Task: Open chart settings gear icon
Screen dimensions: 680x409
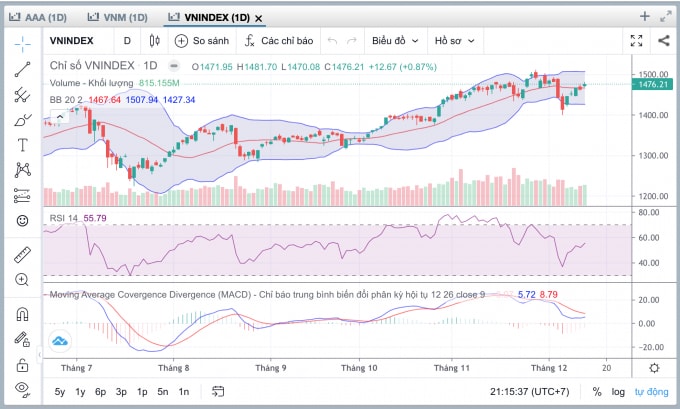Action: (x=654, y=368)
